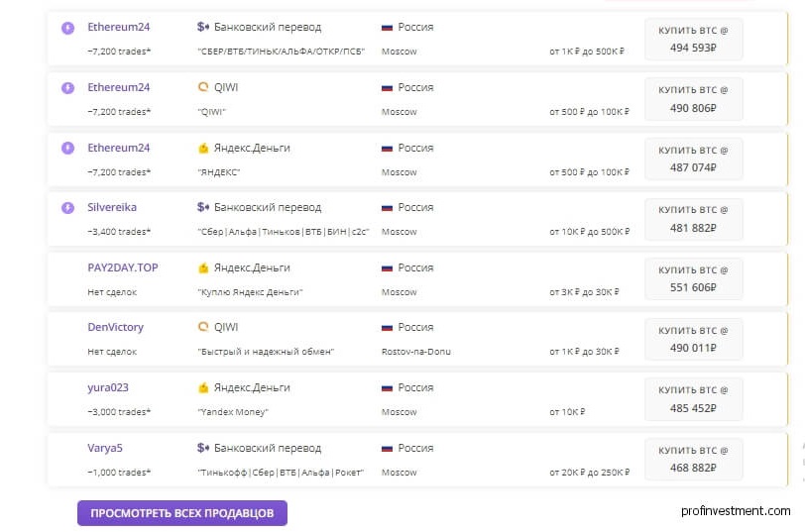The width and height of the screenshot is (805, 532).
Task: Buy BTC at 490 806₽
Action: [x=693, y=99]
